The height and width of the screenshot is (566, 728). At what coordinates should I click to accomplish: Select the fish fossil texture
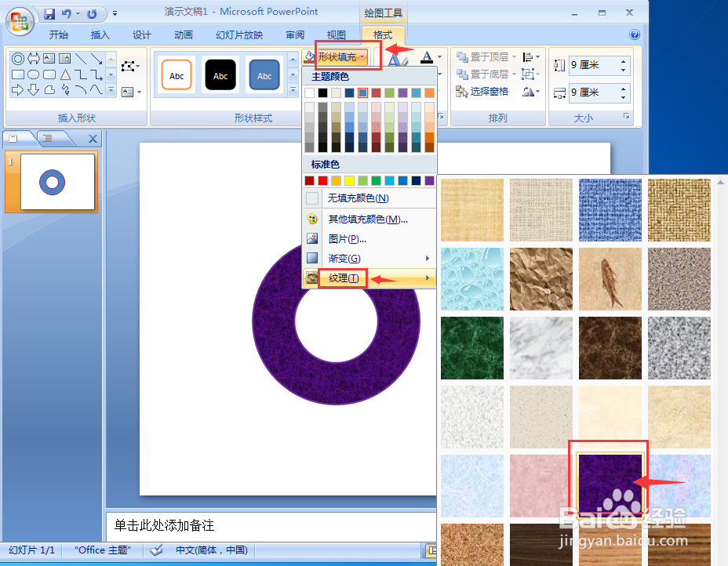pos(610,279)
